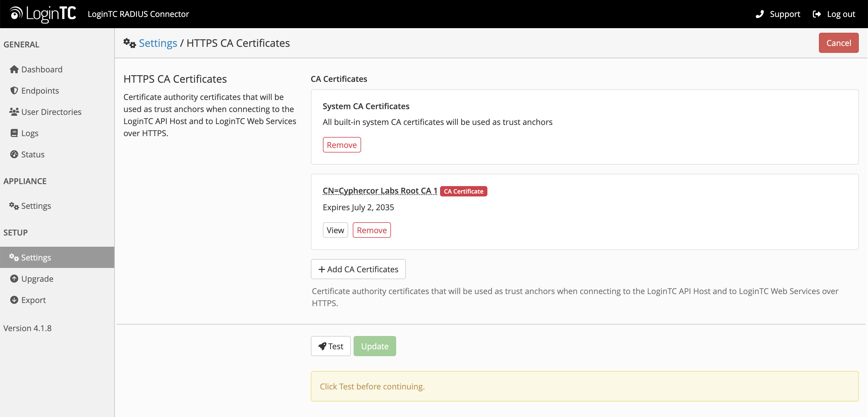Click the green Update button
Viewport: 868px width, 417px height.
click(375, 346)
